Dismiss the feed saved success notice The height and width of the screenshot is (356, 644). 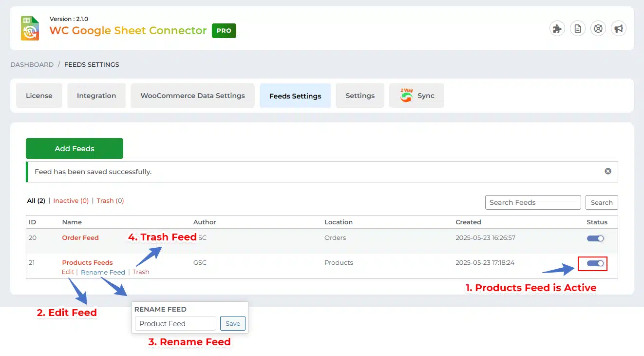point(608,172)
